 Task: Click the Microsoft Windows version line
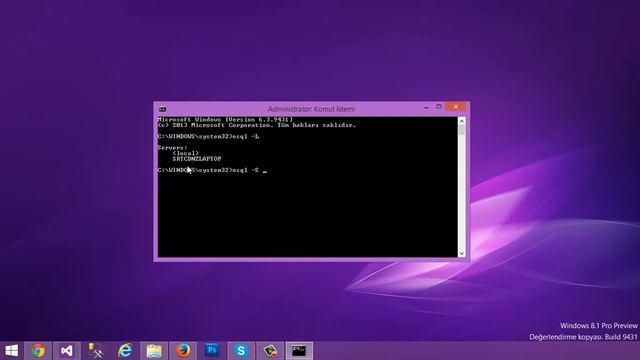click(x=225, y=120)
